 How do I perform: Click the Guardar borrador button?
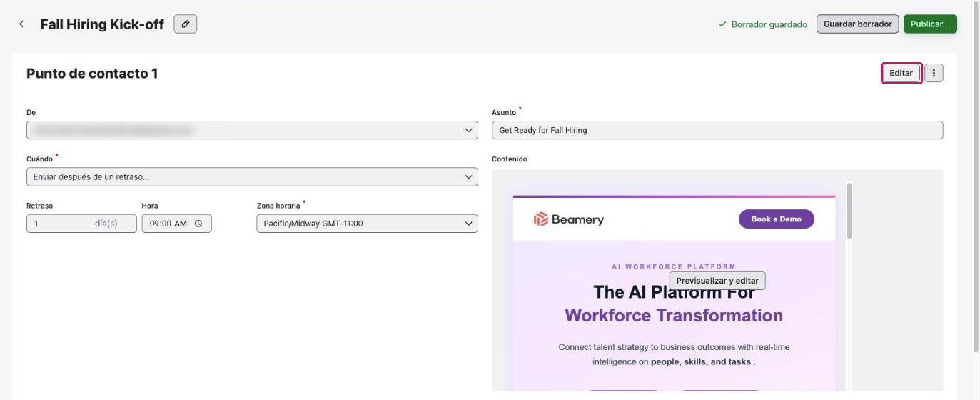(857, 24)
